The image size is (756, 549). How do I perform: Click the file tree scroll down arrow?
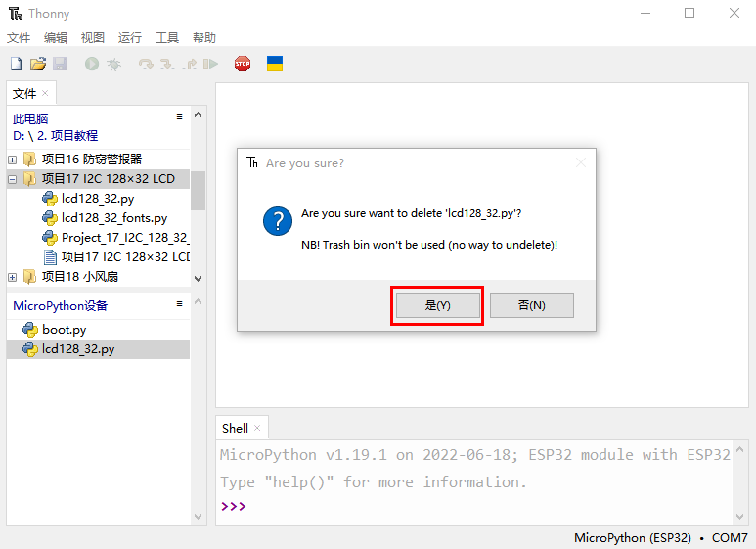(x=198, y=278)
